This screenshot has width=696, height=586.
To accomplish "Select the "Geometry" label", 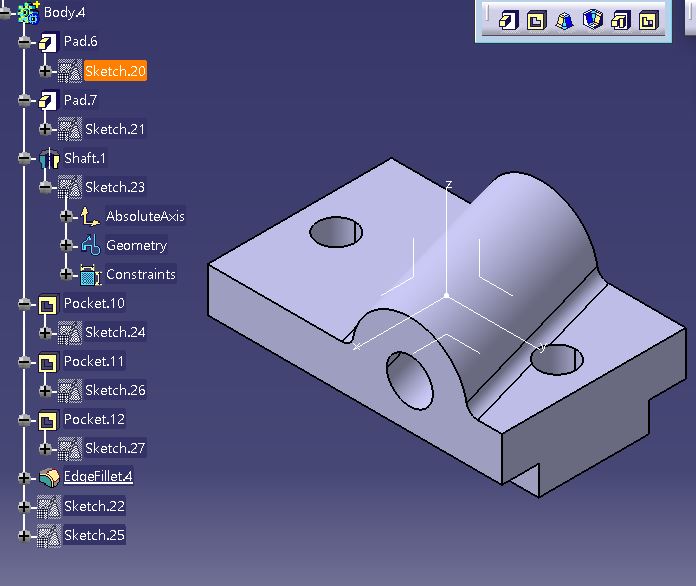I will [136, 245].
